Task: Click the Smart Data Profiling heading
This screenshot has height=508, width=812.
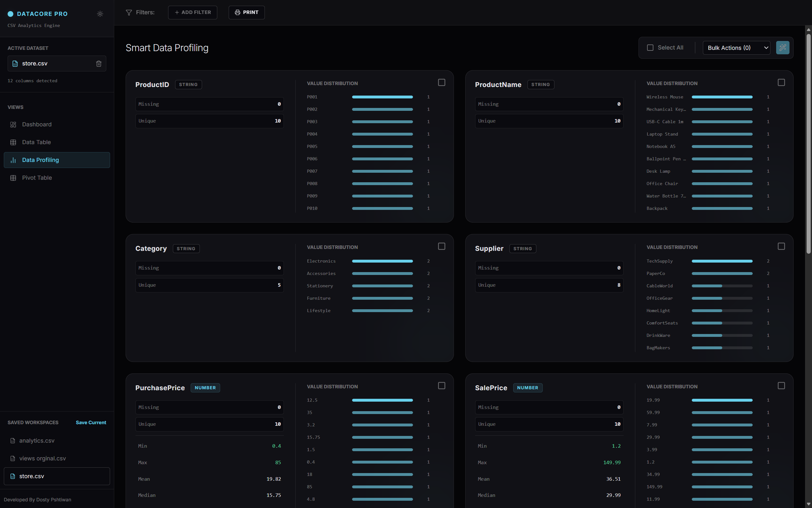Action: [x=167, y=48]
